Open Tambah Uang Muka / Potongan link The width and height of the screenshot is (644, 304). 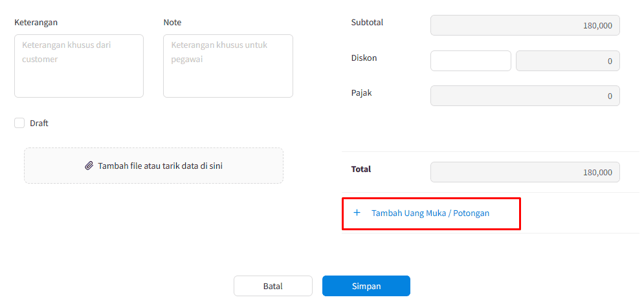pyautogui.click(x=430, y=213)
